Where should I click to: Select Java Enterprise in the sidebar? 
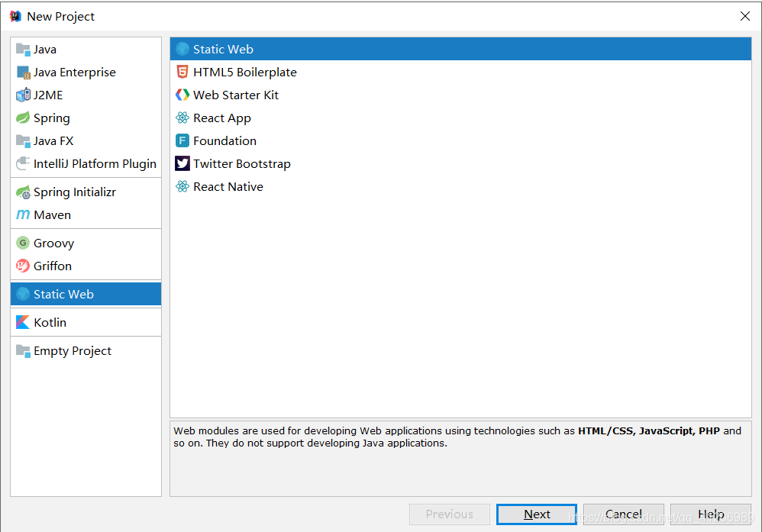pyautogui.click(x=86, y=73)
